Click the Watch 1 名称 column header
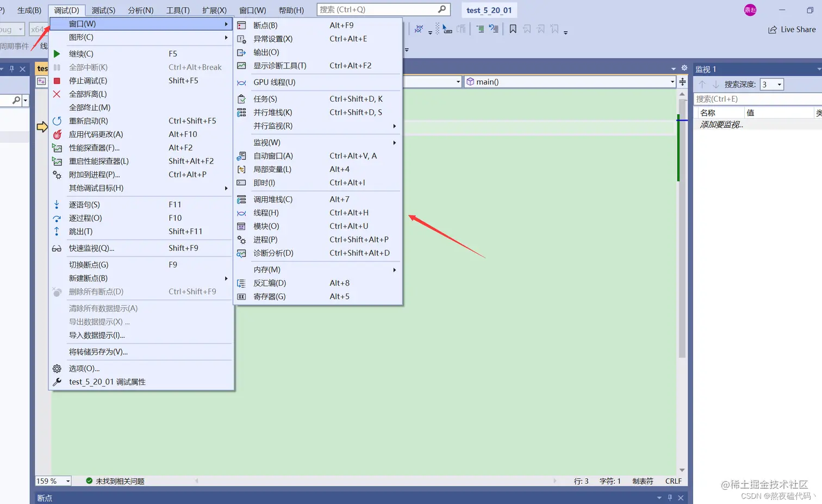 click(x=720, y=113)
